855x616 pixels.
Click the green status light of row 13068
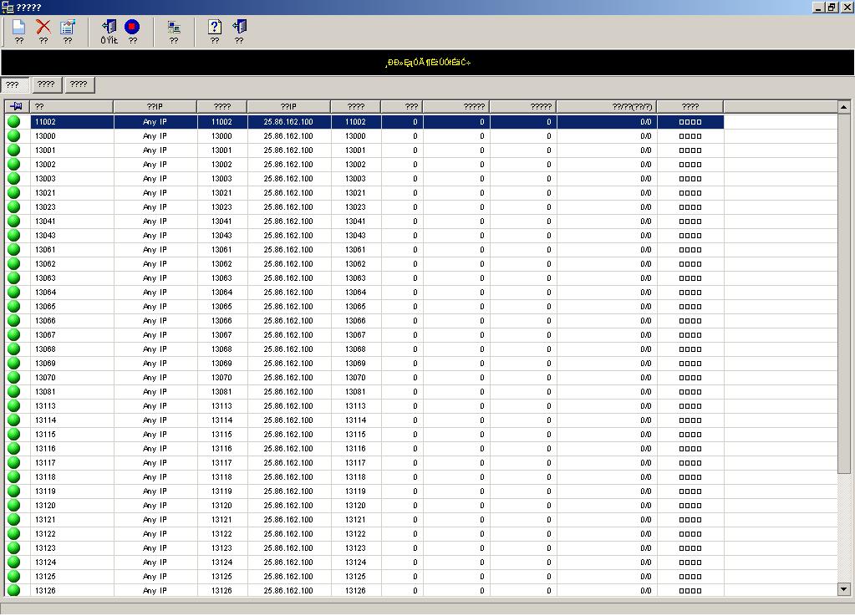pos(13,349)
